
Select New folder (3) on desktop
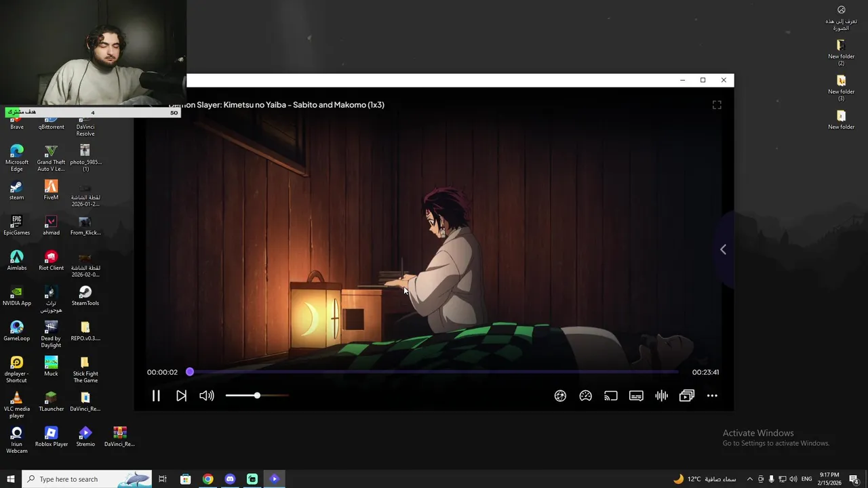pyautogui.click(x=841, y=88)
